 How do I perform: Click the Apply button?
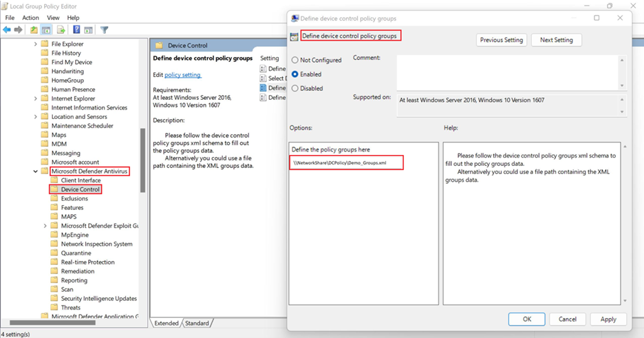point(608,319)
